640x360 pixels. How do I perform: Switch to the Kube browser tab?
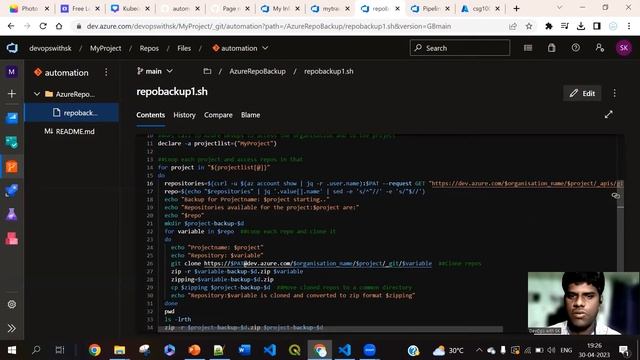click(130, 9)
